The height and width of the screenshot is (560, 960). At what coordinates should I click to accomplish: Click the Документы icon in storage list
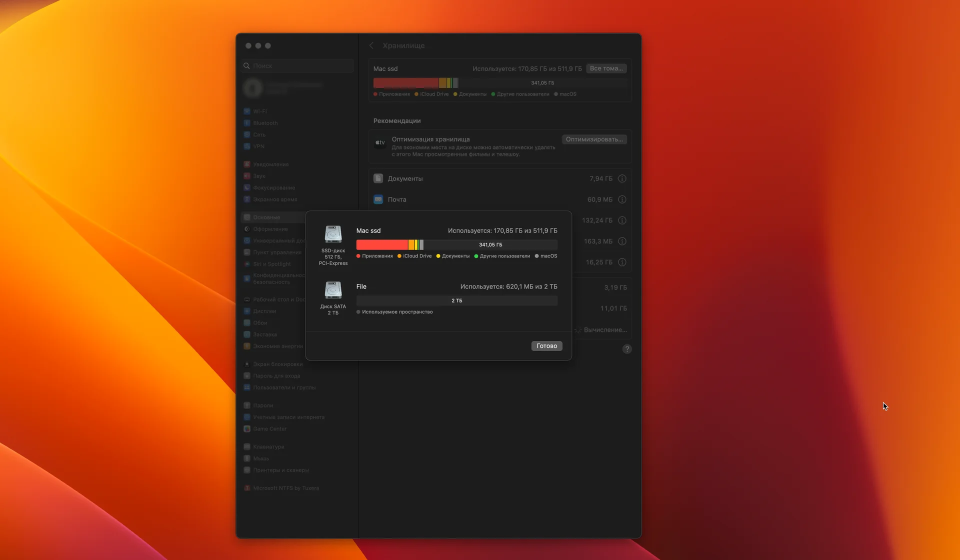(x=378, y=178)
